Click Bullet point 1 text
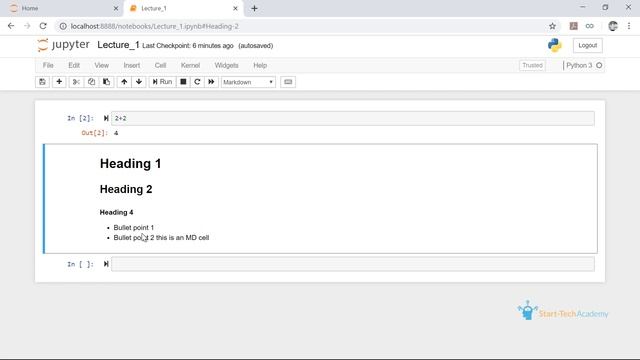 click(x=134, y=228)
